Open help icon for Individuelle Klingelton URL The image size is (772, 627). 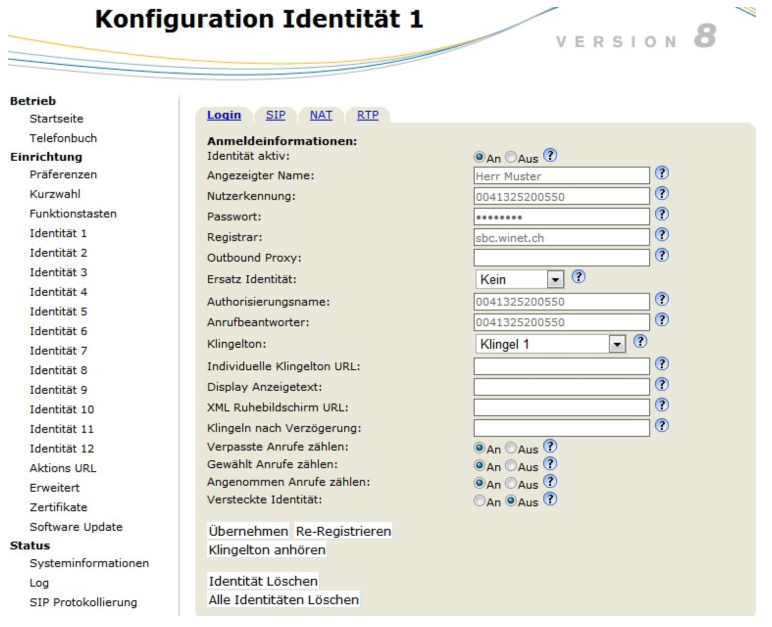pos(662,364)
